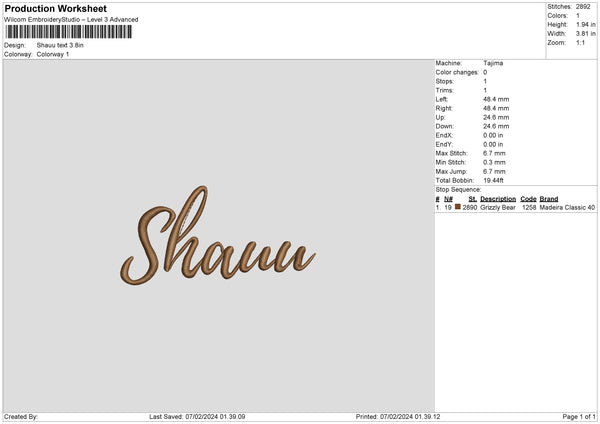Click the Up value 24.6 mm
Screen dimensions: 600x424
pyautogui.click(x=496, y=117)
